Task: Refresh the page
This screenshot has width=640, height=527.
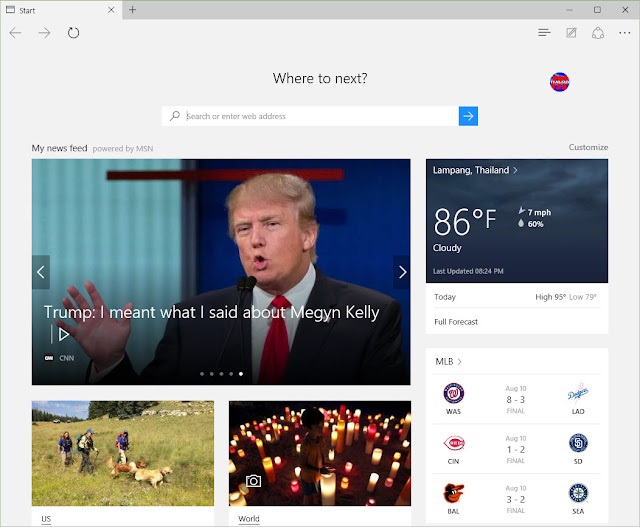Action: tap(73, 33)
